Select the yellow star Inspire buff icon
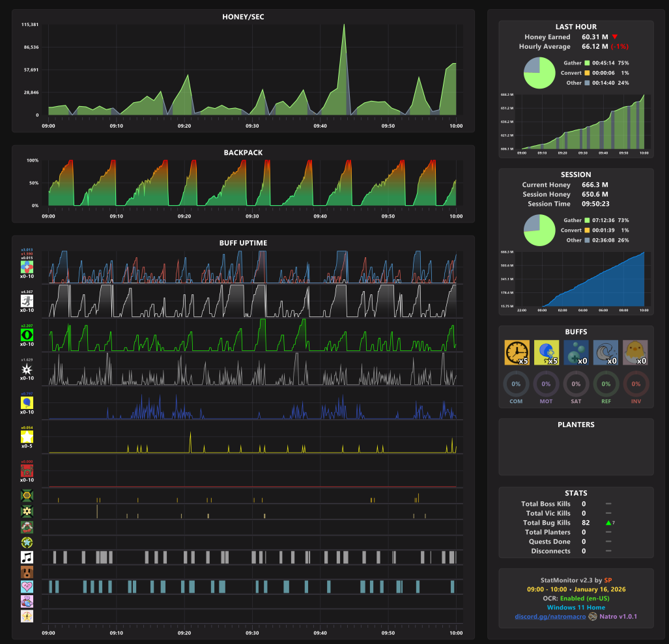The width and height of the screenshot is (669, 644). (x=27, y=437)
